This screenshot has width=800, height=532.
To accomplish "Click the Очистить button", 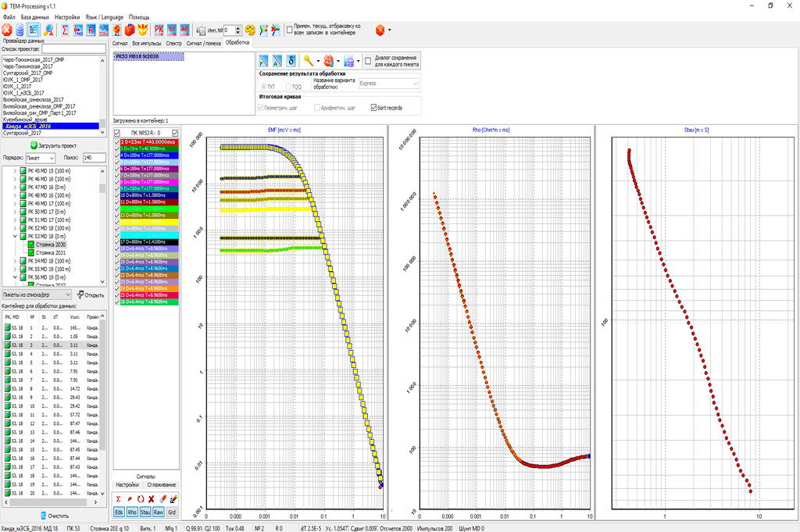I will (53, 516).
